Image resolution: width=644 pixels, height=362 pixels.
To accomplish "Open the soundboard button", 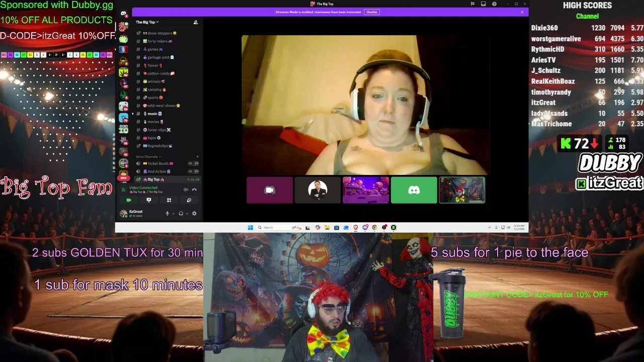I will pyautogui.click(x=189, y=200).
